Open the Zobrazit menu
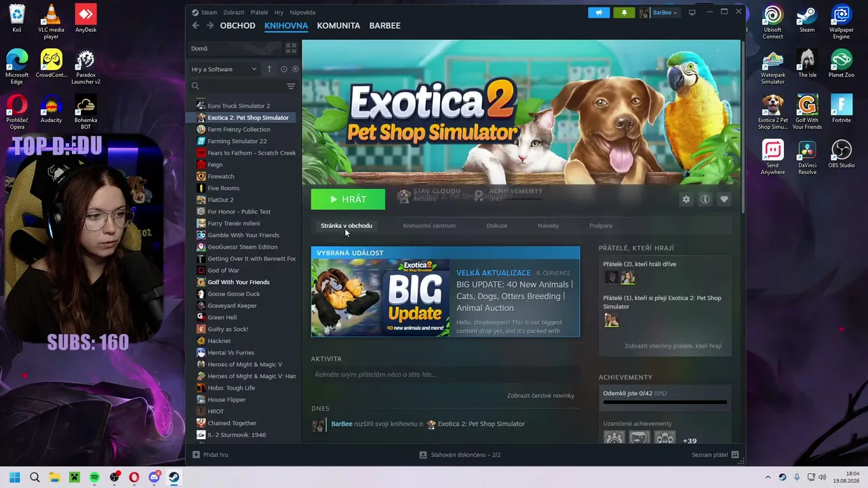The image size is (868, 488). [x=234, y=12]
